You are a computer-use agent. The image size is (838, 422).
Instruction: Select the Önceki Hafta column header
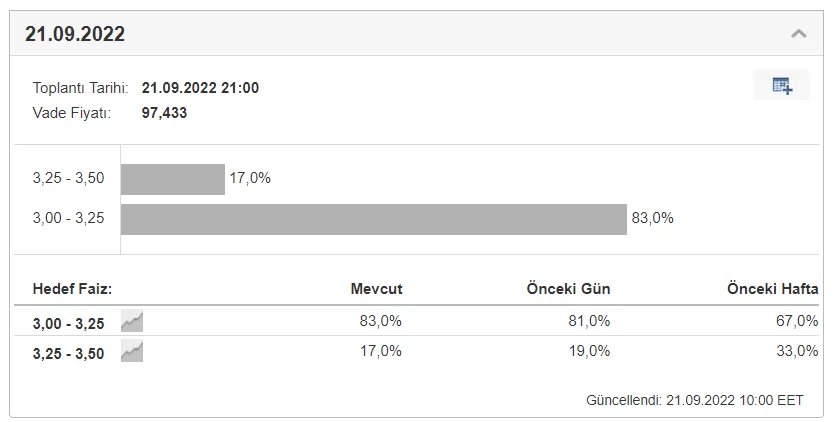772,289
